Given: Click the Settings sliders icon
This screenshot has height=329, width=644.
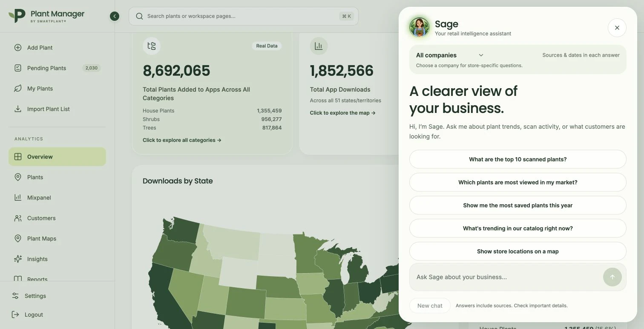Looking at the screenshot, I should click(x=15, y=296).
